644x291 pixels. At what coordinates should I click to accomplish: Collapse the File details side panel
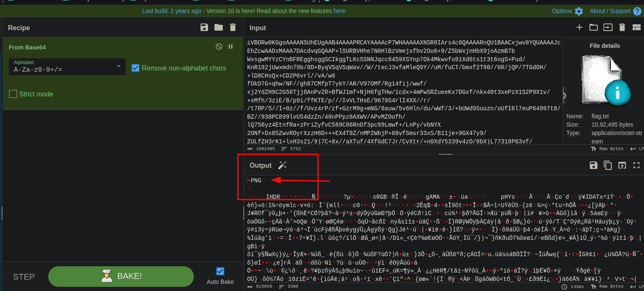tap(564, 96)
